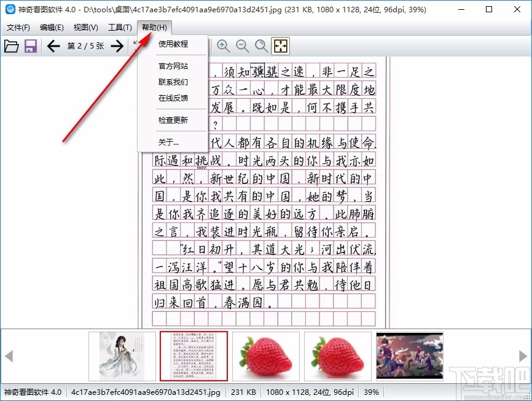Open the 工具(T) menu
Viewport: 532px width, 401px height.
pos(119,27)
